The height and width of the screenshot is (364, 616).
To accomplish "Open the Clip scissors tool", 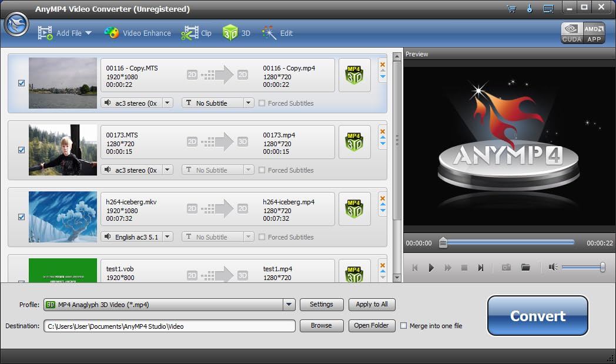I will click(x=189, y=33).
